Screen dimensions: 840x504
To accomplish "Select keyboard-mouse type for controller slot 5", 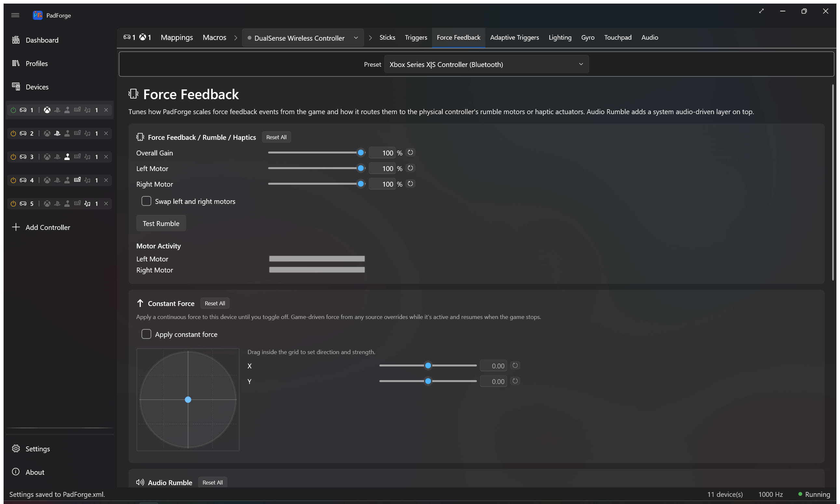I will [77, 204].
